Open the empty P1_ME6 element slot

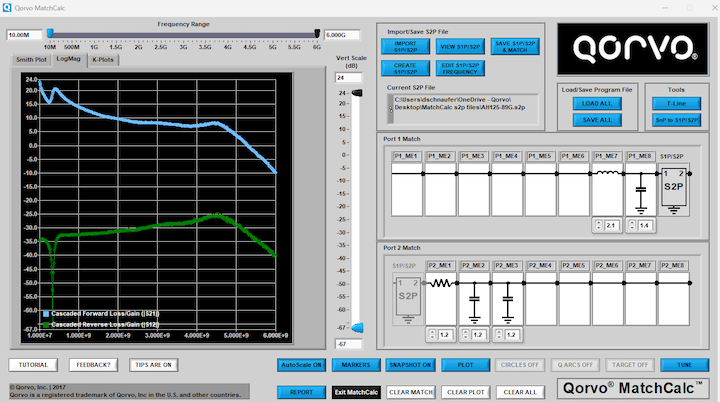tap(574, 190)
